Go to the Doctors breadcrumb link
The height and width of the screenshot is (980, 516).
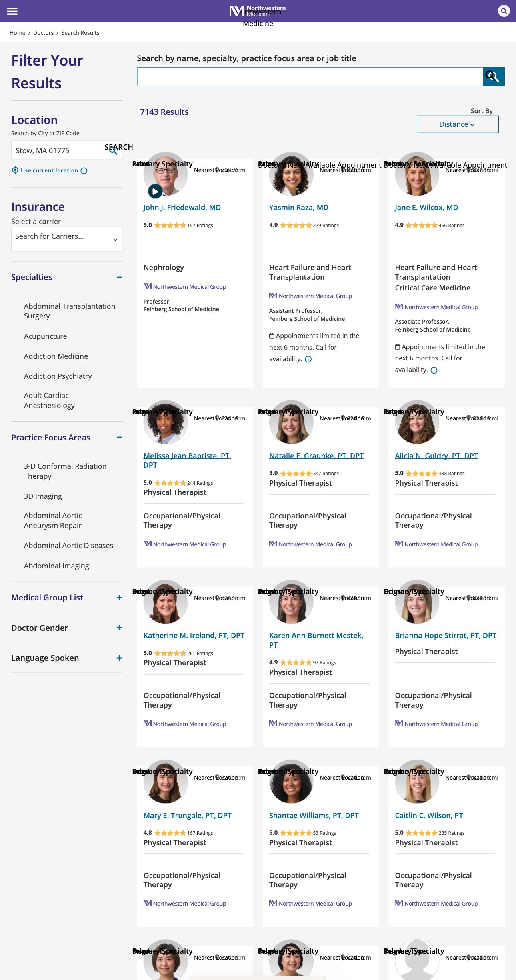coord(43,33)
